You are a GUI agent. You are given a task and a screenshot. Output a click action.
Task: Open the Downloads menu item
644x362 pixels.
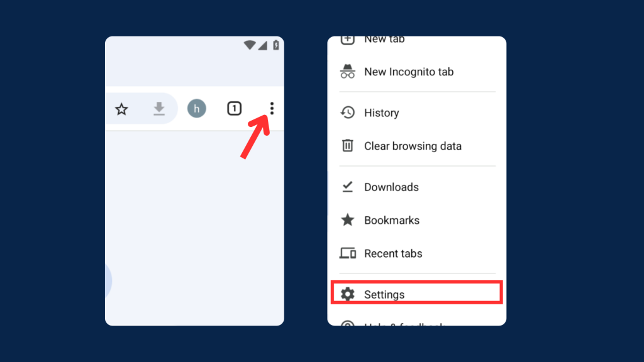(391, 187)
